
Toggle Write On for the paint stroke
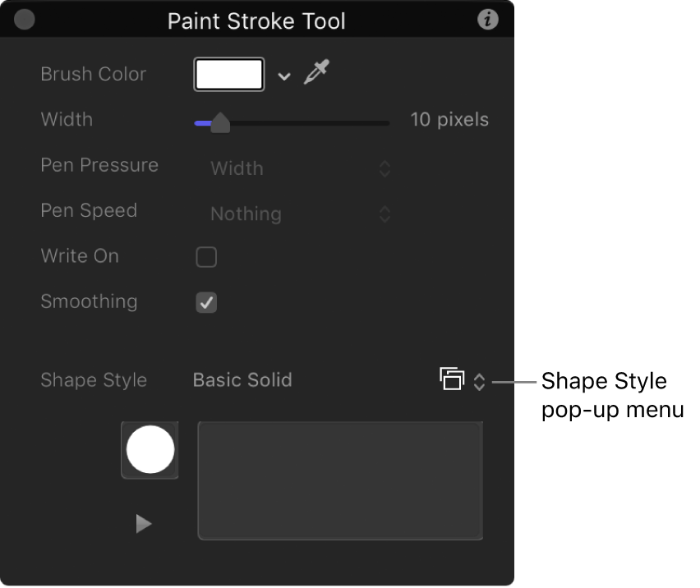(206, 257)
